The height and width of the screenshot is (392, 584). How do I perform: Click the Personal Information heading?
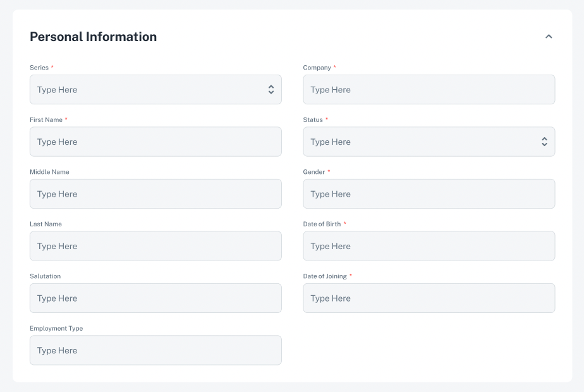click(x=94, y=37)
